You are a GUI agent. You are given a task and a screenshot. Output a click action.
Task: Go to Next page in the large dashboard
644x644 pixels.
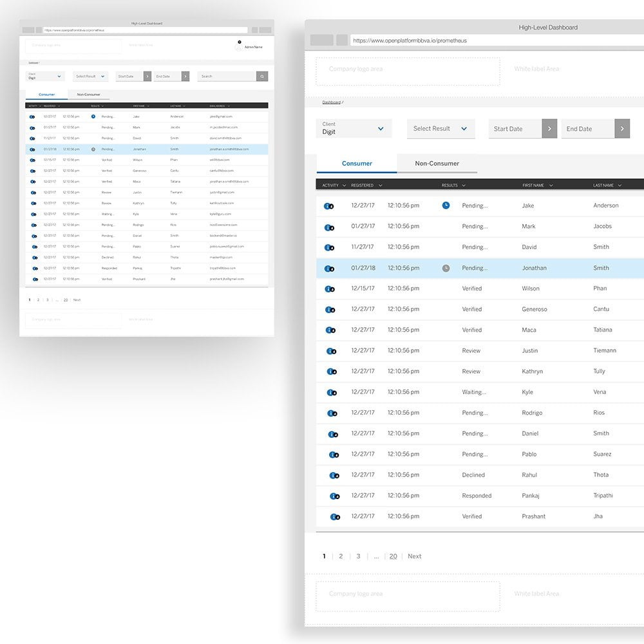click(x=414, y=556)
